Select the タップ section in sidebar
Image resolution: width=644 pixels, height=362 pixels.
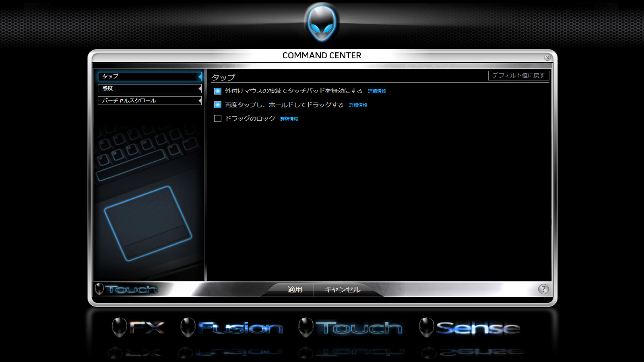[x=150, y=76]
